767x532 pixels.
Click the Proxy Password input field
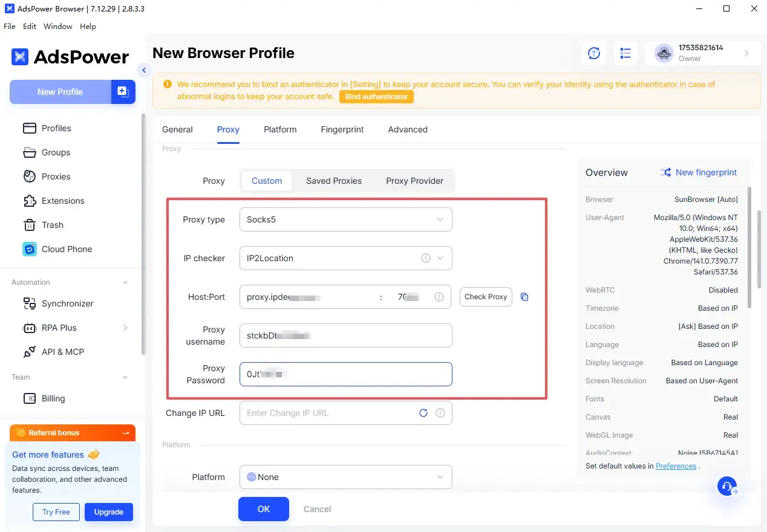point(345,374)
